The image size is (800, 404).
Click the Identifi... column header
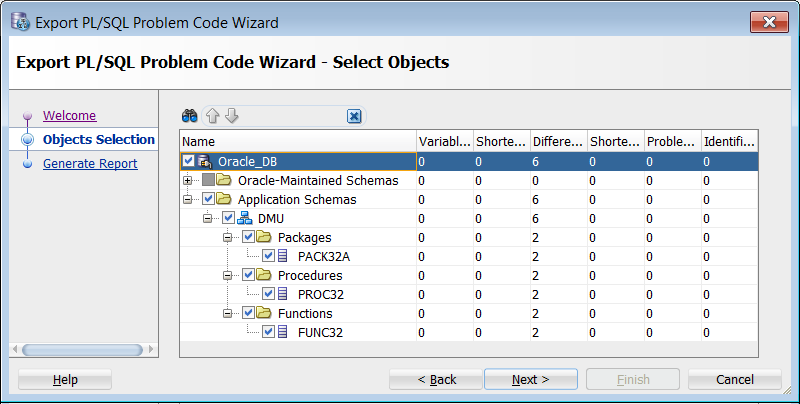click(x=730, y=142)
